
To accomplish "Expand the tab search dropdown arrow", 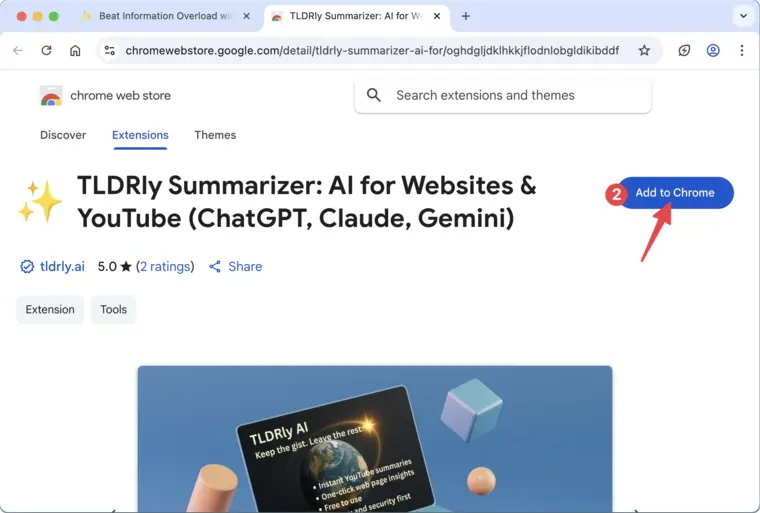I will [744, 16].
